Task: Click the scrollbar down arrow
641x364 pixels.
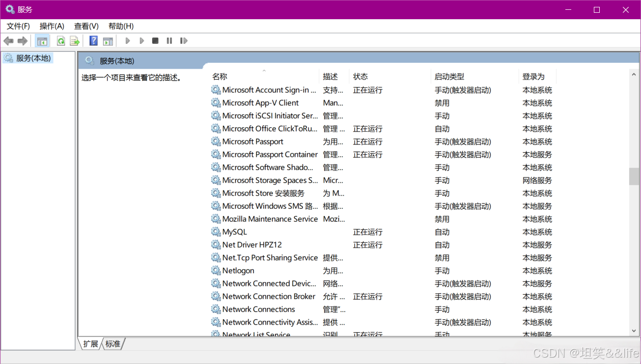Action: coord(634,331)
